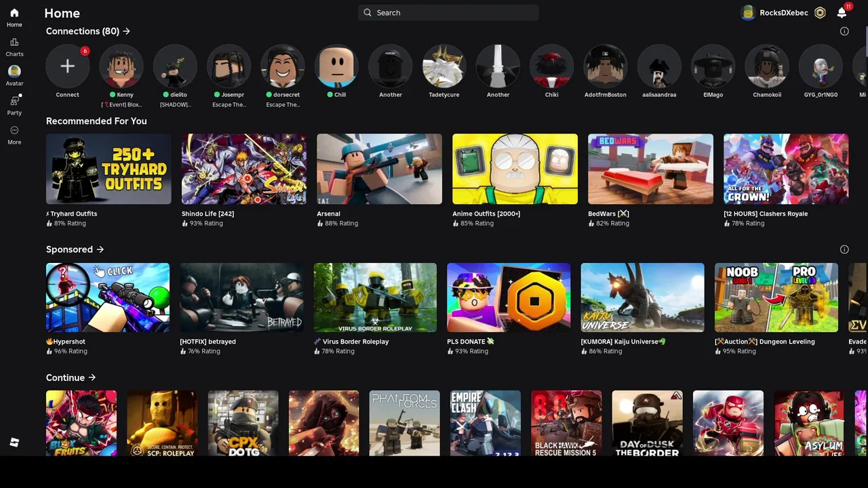Expand the Continue section arrow

[92, 378]
